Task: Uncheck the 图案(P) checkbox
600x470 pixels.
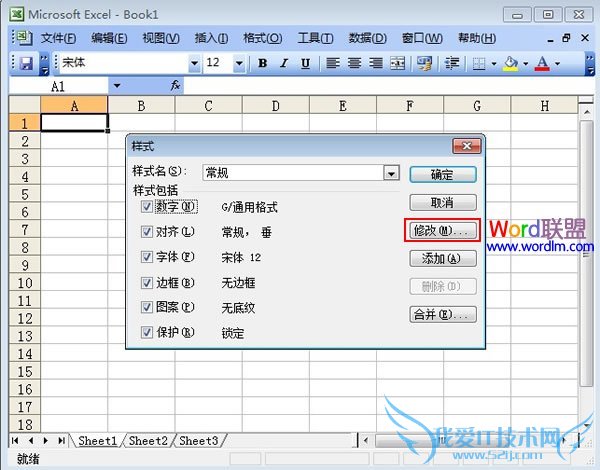Action: [x=147, y=307]
